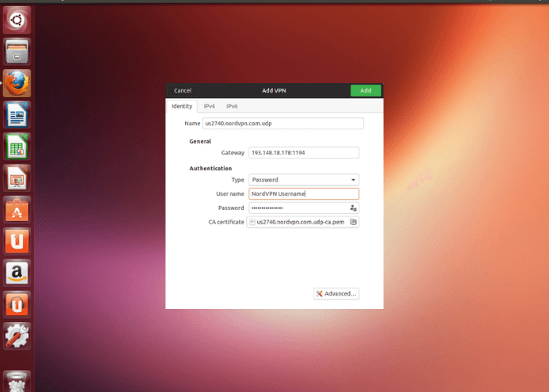The height and width of the screenshot is (392, 549).
Task: Open the Trash in the launcher
Action: click(16, 382)
